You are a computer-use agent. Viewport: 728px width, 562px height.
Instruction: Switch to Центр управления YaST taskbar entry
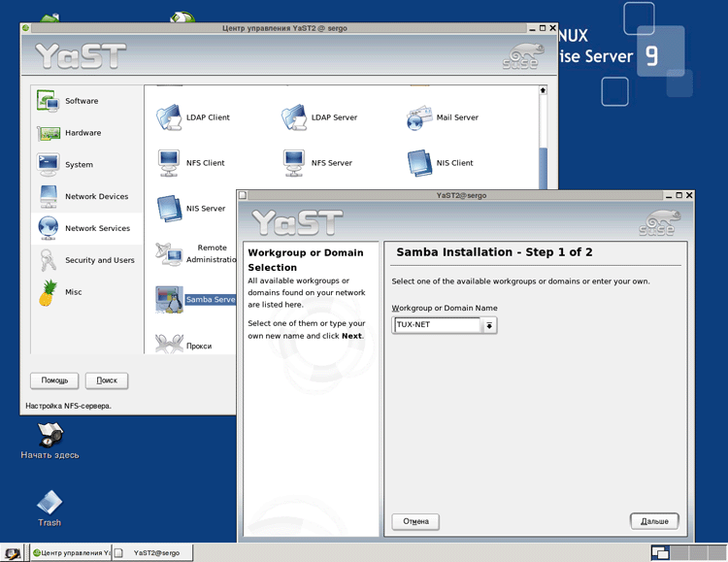(71, 552)
